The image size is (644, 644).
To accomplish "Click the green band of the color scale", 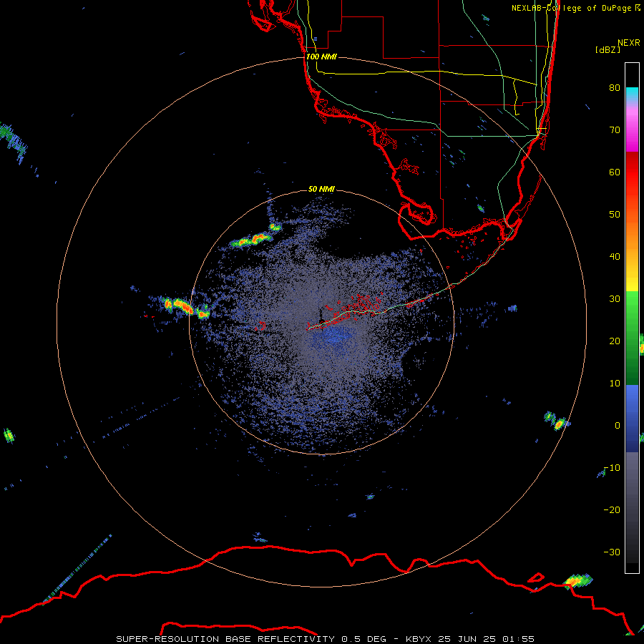I will point(632,338).
